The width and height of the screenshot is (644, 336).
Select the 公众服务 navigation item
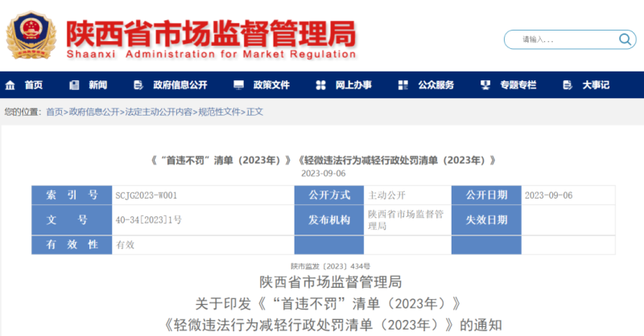(436, 85)
